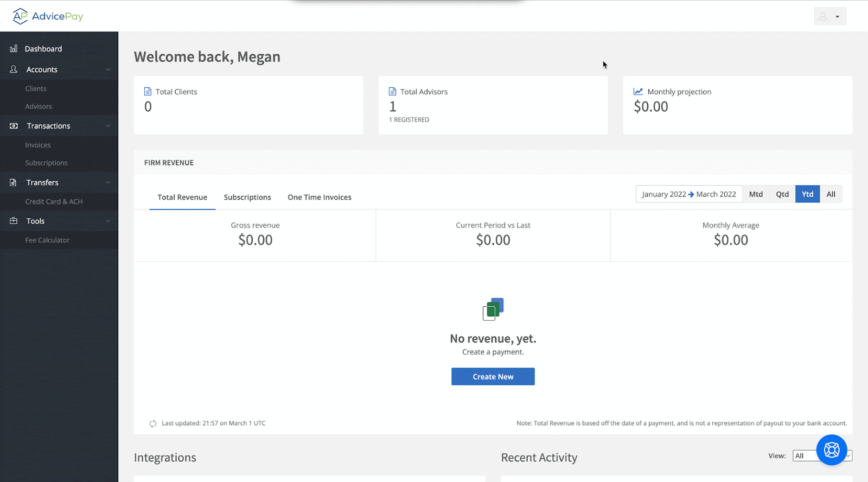868x482 pixels.
Task: Select the All period toggle
Action: [831, 194]
